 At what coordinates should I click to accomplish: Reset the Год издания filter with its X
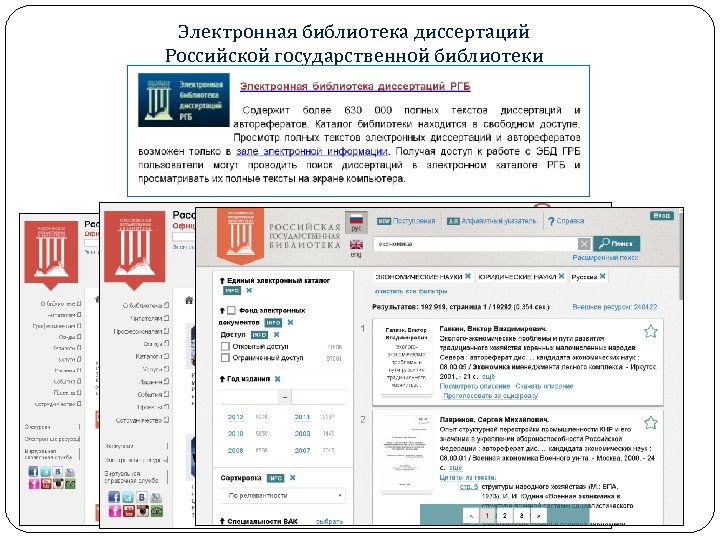click(277, 379)
